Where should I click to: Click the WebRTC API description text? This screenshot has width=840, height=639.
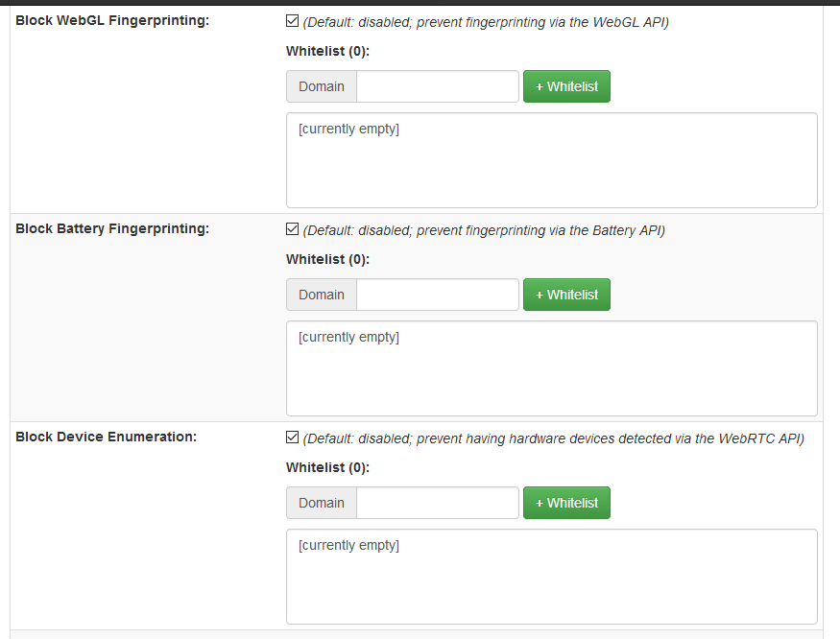554,438
